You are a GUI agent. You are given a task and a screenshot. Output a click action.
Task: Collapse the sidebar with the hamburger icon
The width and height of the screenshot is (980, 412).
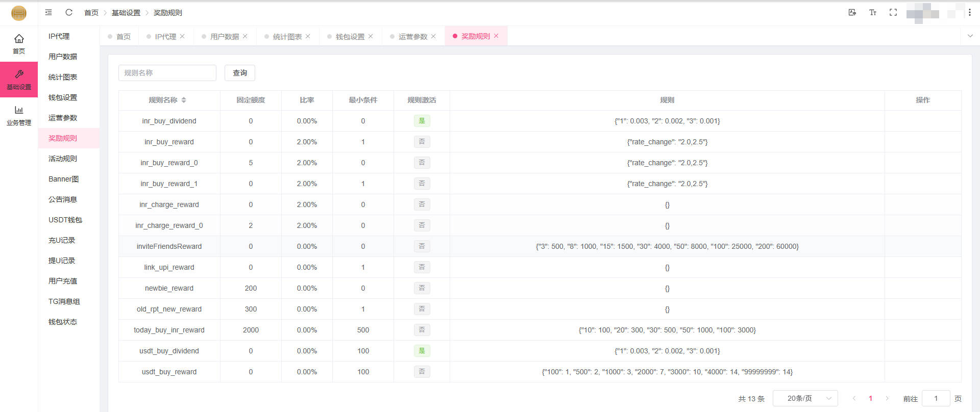pos(48,12)
